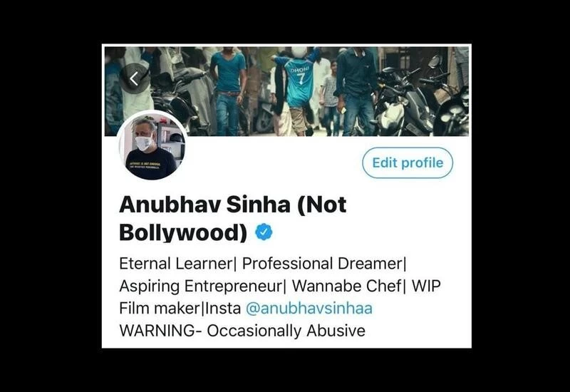
Task: Click the black t-shirt slogan in avatar
Action: coord(145,165)
